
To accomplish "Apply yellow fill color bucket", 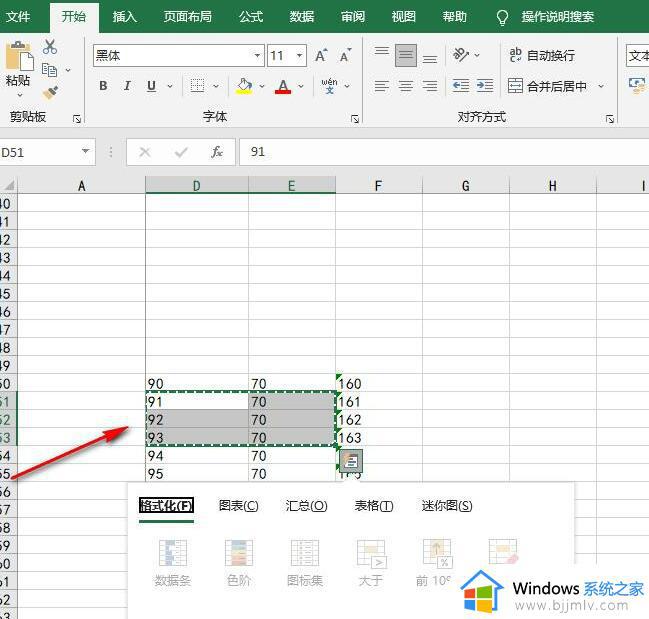I will coord(244,86).
